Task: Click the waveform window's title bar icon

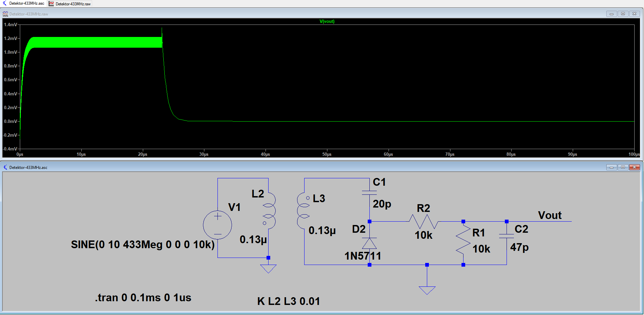Action: click(x=5, y=14)
